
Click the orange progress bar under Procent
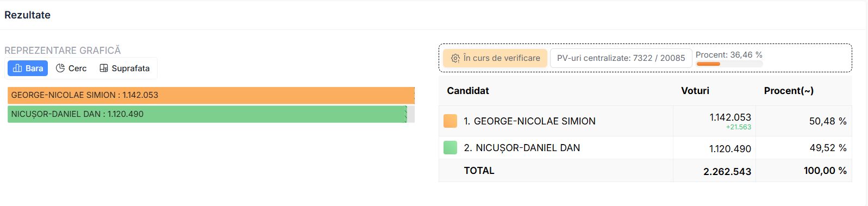click(x=708, y=64)
